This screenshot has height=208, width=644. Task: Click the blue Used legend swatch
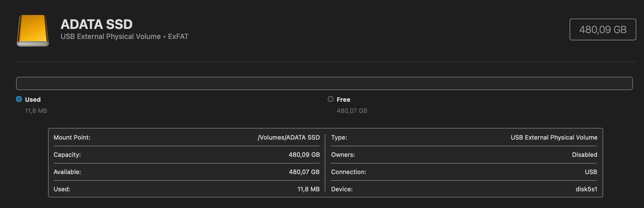pos(19,99)
